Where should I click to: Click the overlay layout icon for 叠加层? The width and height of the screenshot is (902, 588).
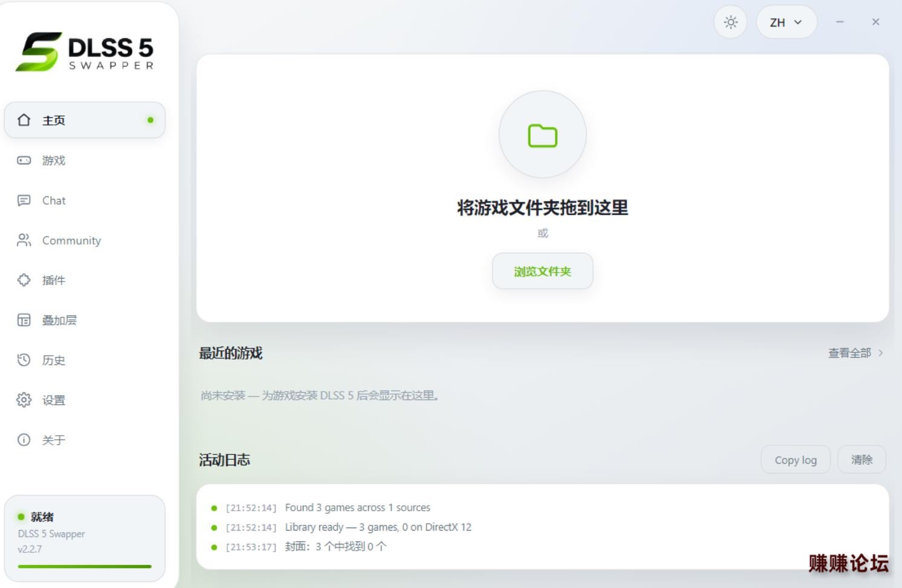click(24, 320)
